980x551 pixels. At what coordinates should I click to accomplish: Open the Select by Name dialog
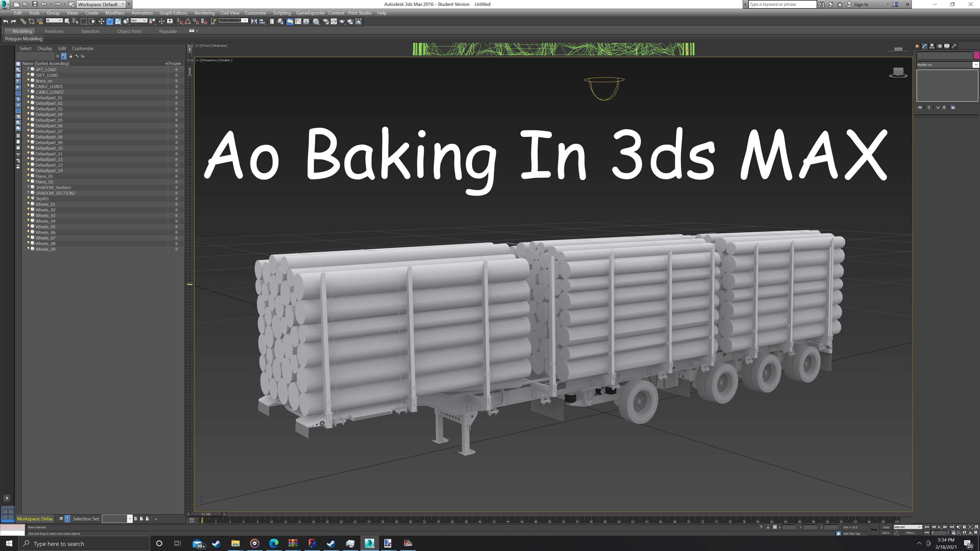[x=75, y=21]
